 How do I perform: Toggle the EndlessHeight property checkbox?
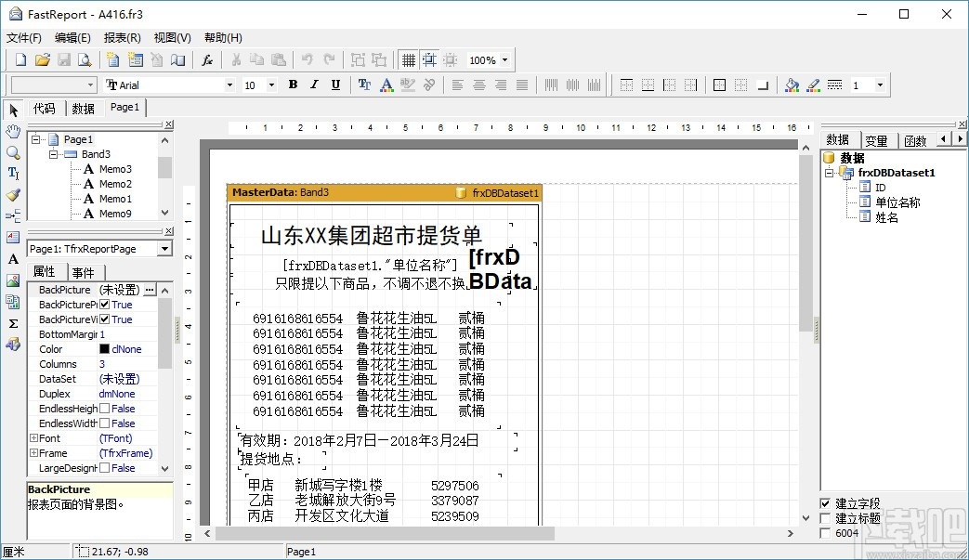point(105,409)
